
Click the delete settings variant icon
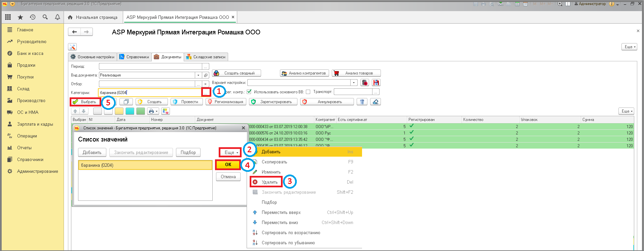point(365,83)
